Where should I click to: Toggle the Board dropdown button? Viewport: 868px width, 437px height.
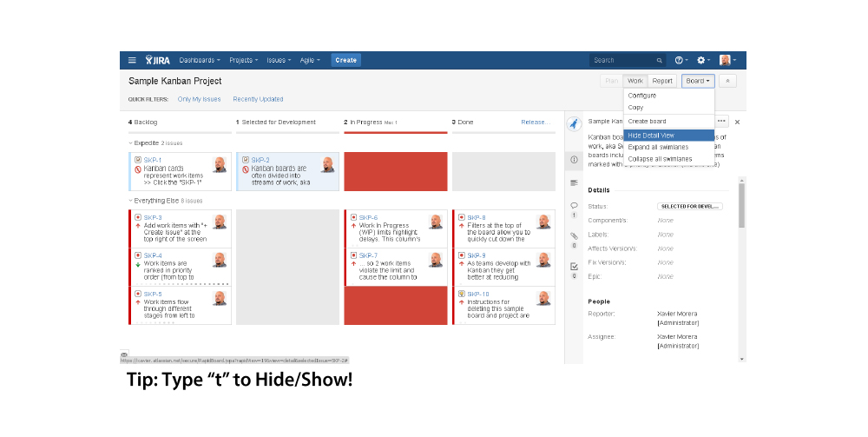click(698, 81)
